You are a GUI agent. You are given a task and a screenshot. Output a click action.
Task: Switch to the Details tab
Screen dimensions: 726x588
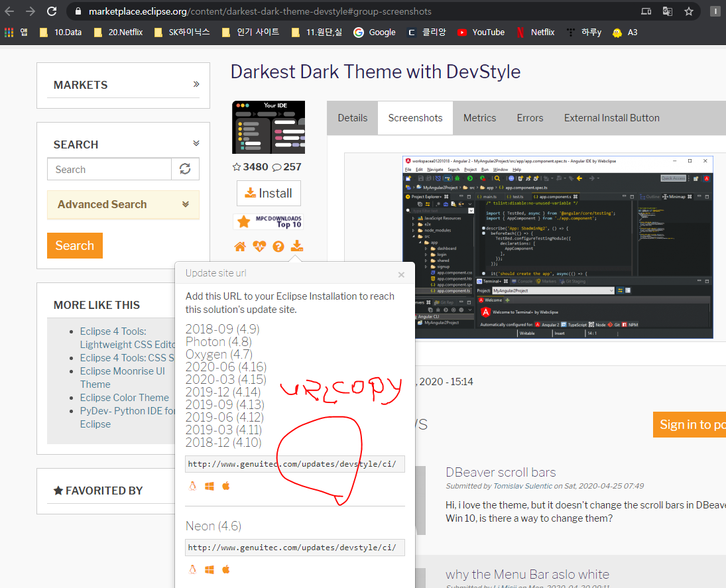352,118
